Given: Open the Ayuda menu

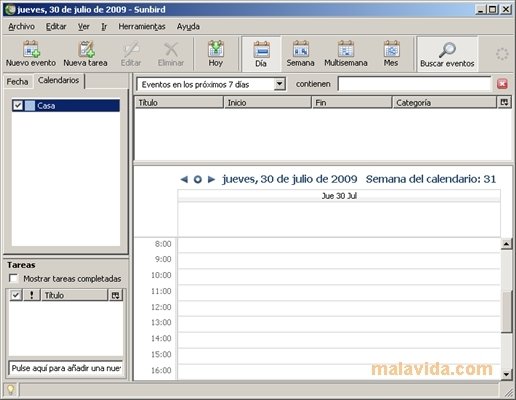Looking at the screenshot, I should click(x=188, y=26).
